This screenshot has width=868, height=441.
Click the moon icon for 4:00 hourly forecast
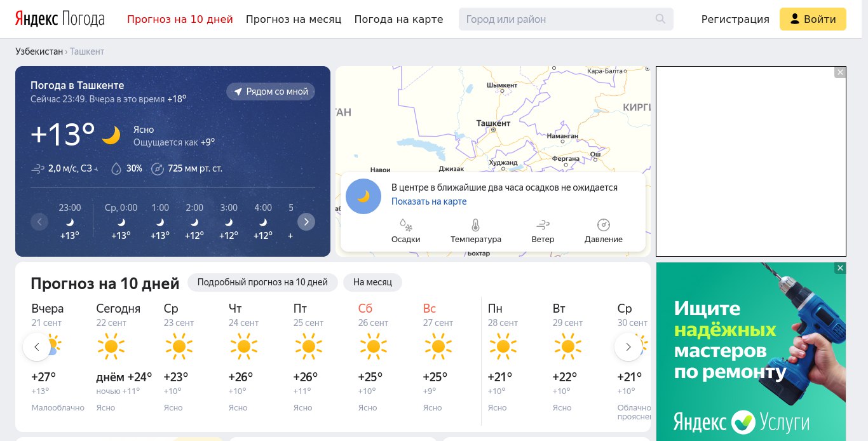click(x=263, y=222)
